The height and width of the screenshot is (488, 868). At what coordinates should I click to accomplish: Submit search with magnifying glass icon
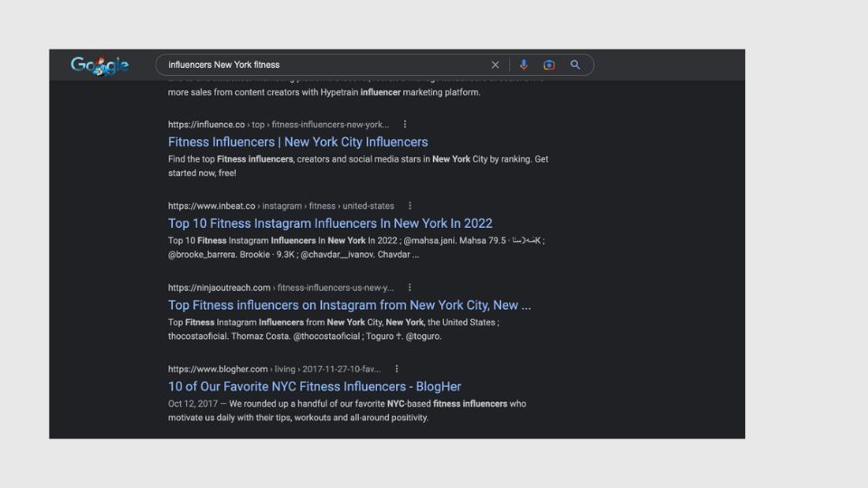coord(575,65)
